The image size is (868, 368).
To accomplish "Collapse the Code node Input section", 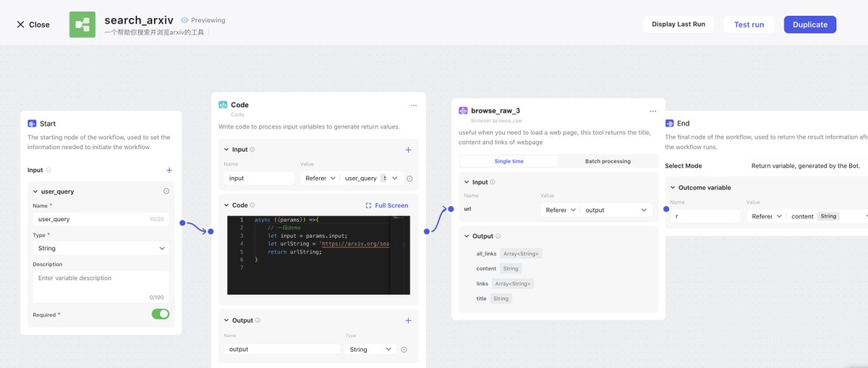I will pos(226,150).
